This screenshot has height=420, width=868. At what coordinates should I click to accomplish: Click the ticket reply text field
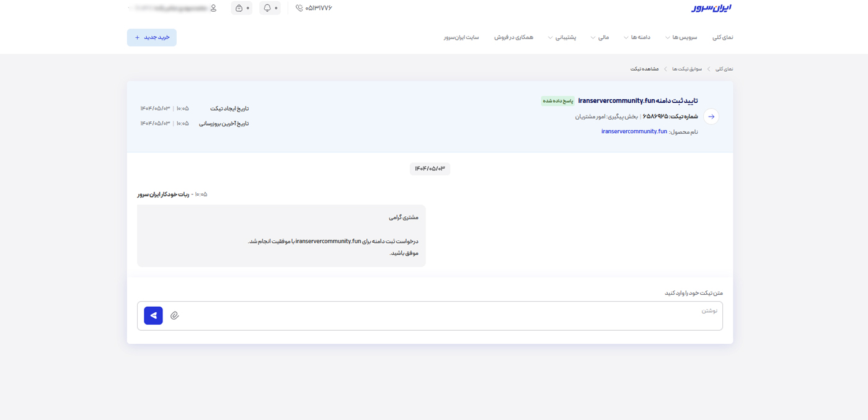pyautogui.click(x=446, y=315)
